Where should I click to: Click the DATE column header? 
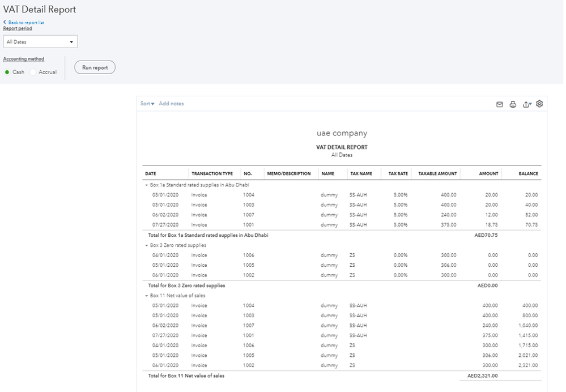[x=151, y=174]
